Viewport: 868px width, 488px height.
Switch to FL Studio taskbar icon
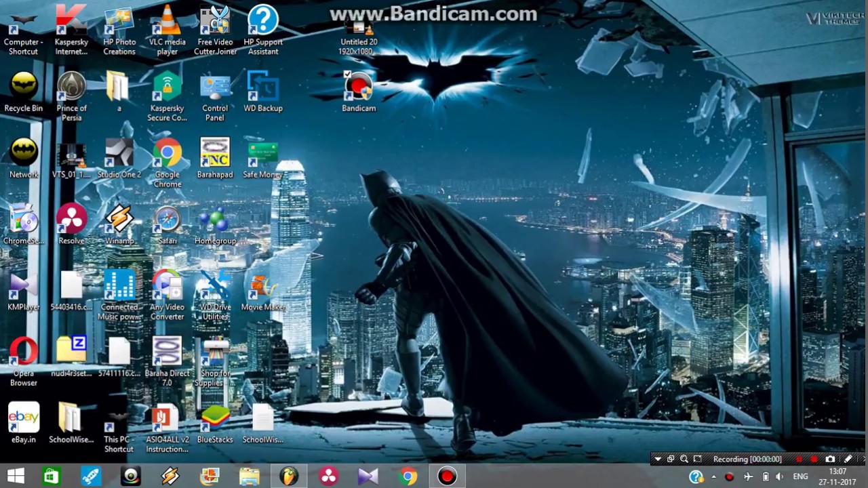[x=289, y=476]
